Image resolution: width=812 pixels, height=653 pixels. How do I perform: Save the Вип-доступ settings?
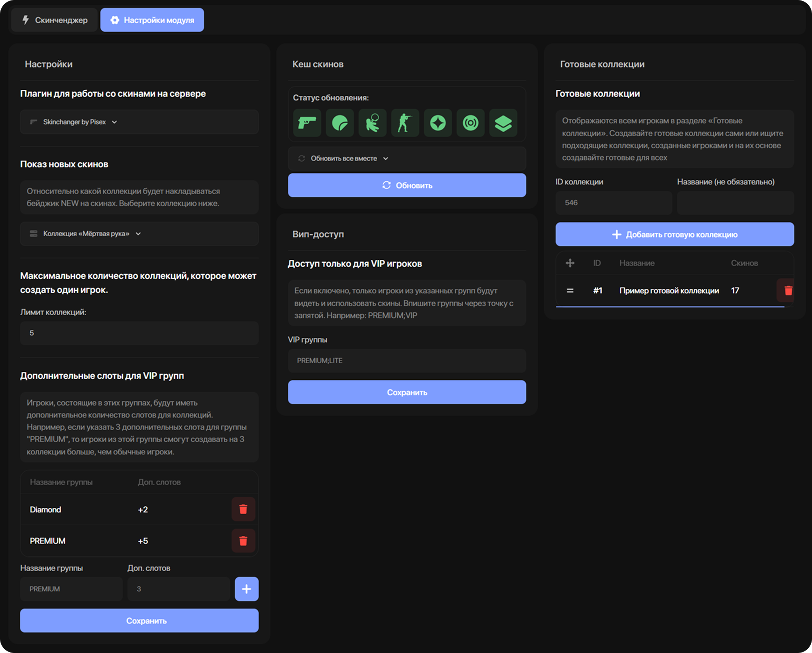tap(407, 392)
